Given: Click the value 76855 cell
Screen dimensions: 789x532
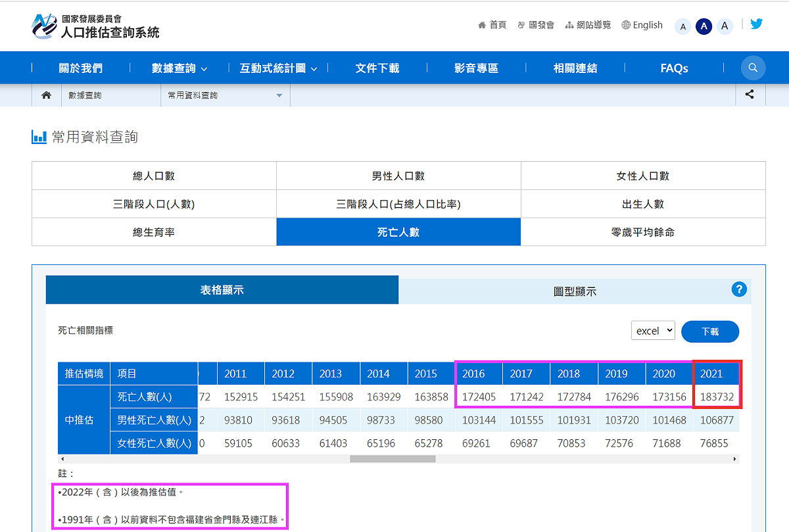Looking at the screenshot, I should [x=717, y=443].
